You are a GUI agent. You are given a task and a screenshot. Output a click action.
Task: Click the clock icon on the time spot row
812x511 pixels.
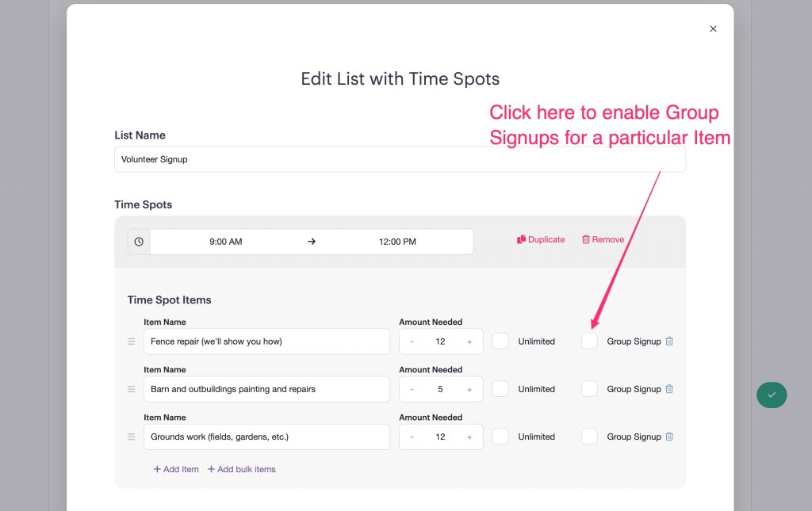click(x=139, y=241)
